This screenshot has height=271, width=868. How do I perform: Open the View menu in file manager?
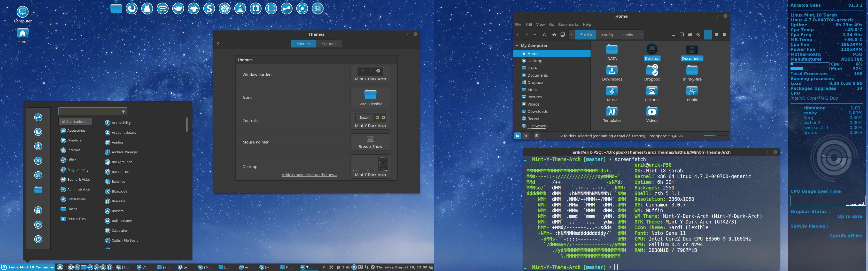tap(540, 25)
